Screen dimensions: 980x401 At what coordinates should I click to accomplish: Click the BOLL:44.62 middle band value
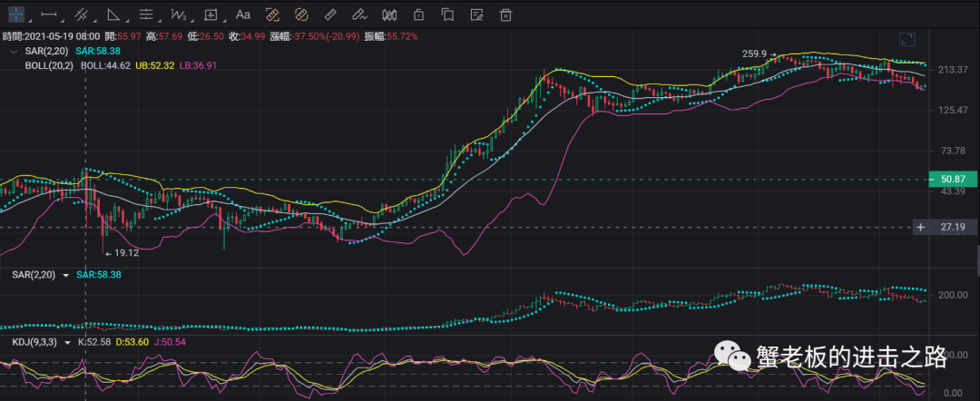(x=105, y=65)
